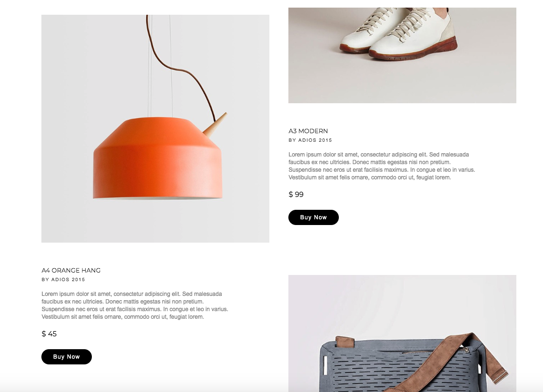Open the grey messenger bag image
543x392 pixels.
[402, 333]
